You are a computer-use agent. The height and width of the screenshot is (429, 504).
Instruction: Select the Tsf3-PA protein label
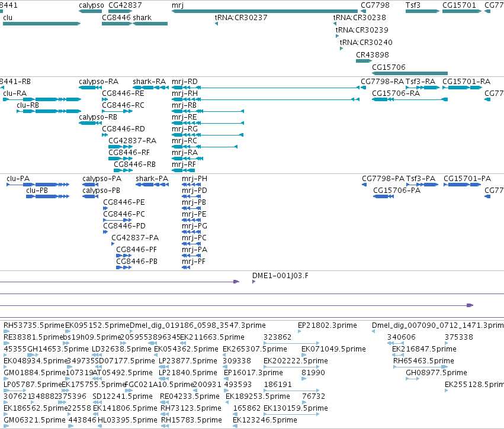[x=420, y=179]
